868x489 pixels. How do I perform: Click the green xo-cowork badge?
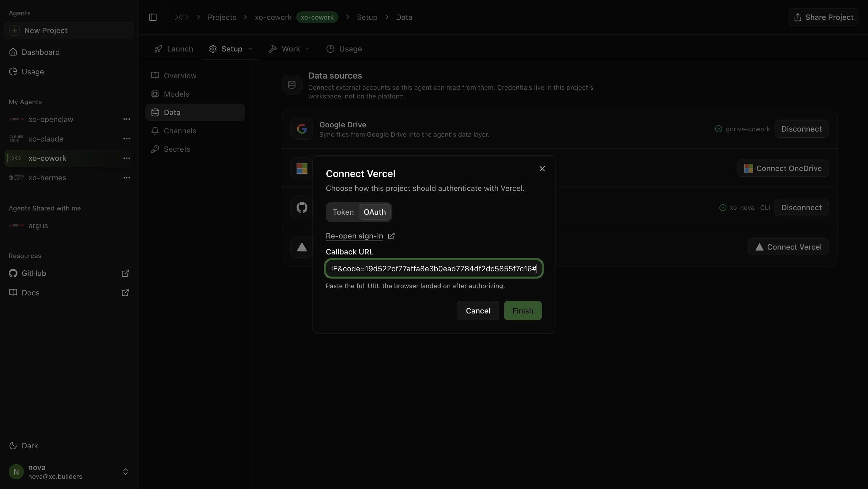[317, 17]
